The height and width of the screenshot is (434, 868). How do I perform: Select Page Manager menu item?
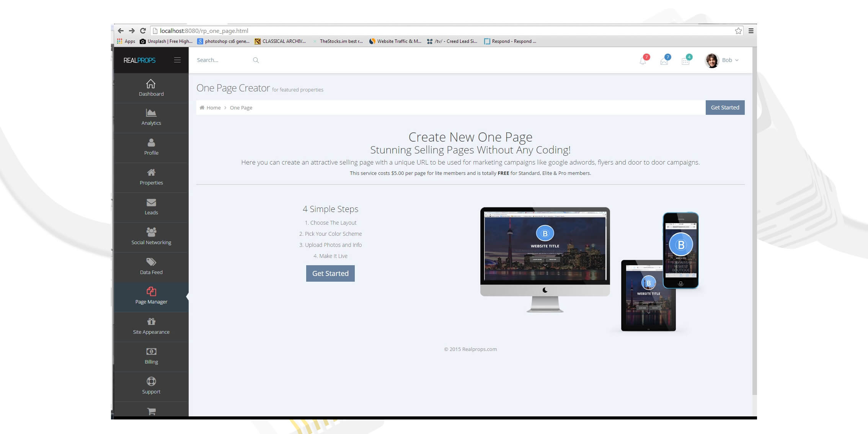[151, 296]
